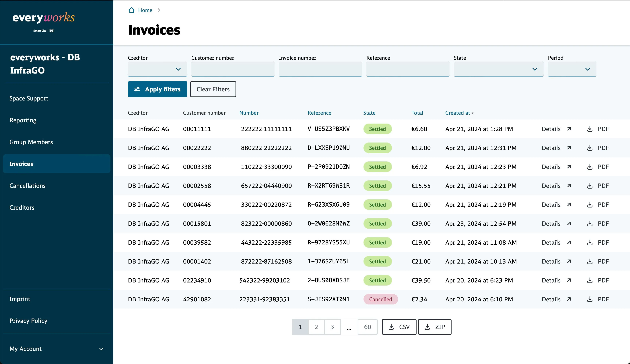Open Details arrow for invoice 880222-22222222
Image resolution: width=630 pixels, height=364 pixels.
569,148
